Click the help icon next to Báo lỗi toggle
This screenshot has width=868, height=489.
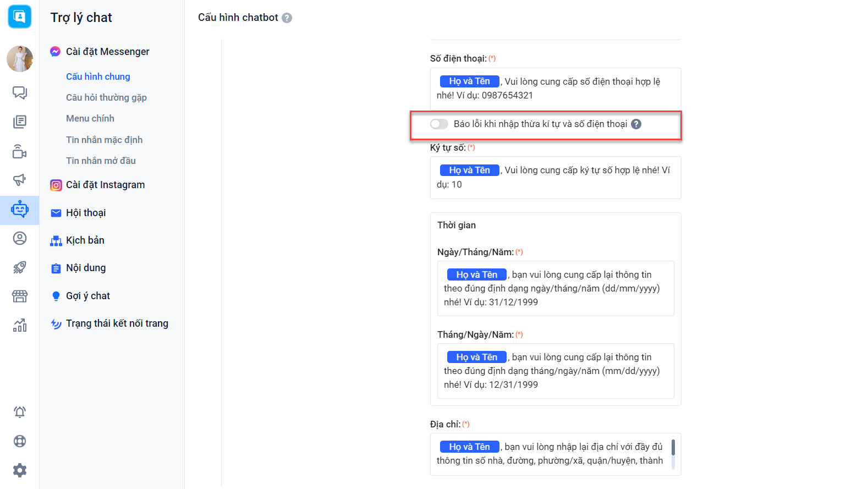[636, 124]
